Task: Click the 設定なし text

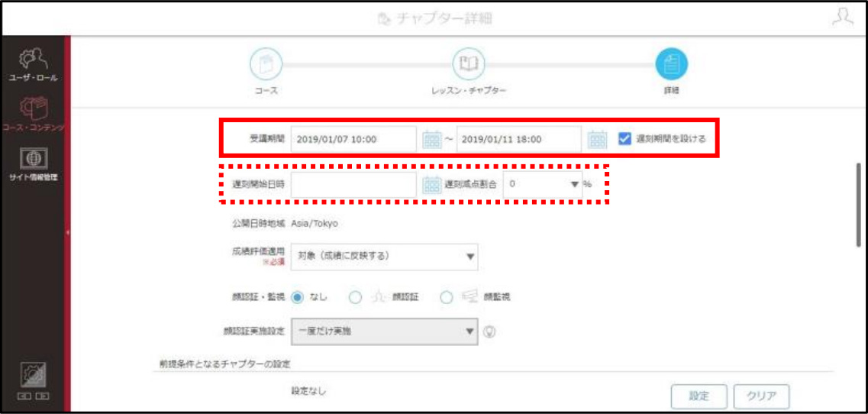Action: [x=309, y=391]
